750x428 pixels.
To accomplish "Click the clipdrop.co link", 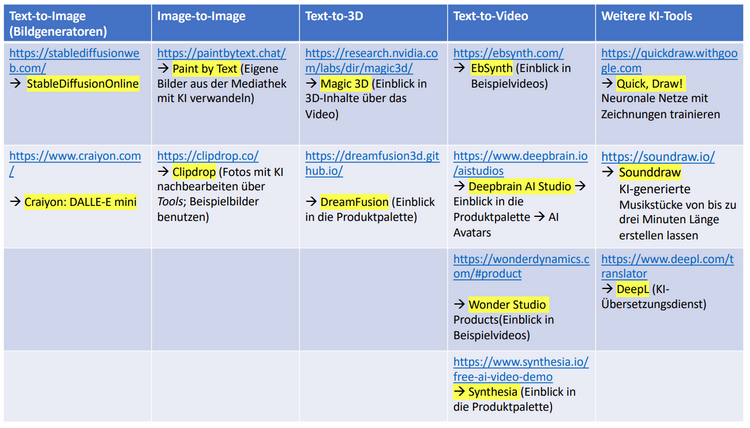I will pos(208,156).
